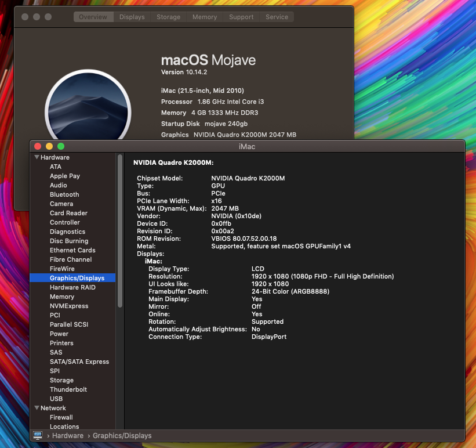Click the sidebar scrollbar in the iMac window

(x=120, y=231)
